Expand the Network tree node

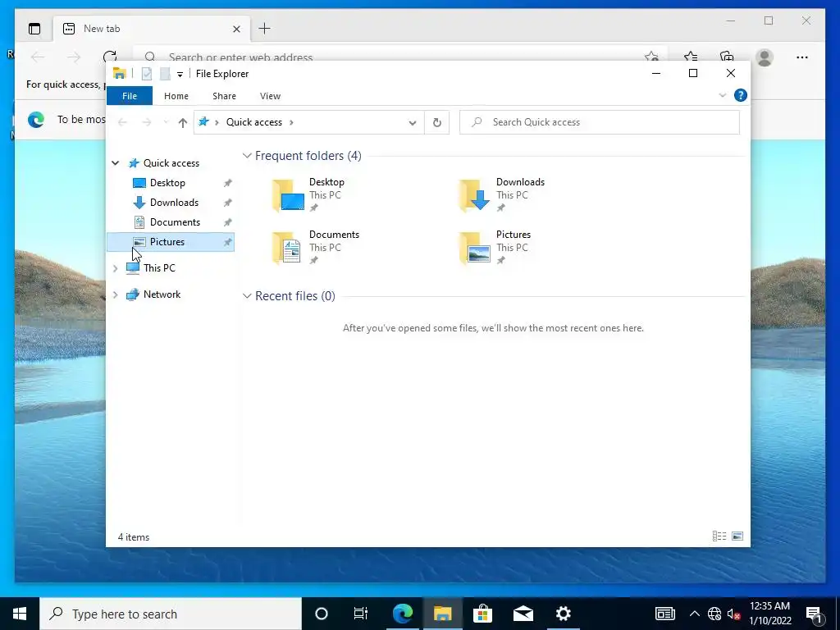click(115, 294)
